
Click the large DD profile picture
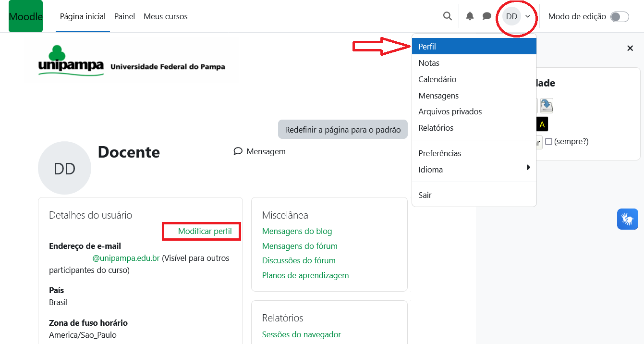click(x=64, y=168)
